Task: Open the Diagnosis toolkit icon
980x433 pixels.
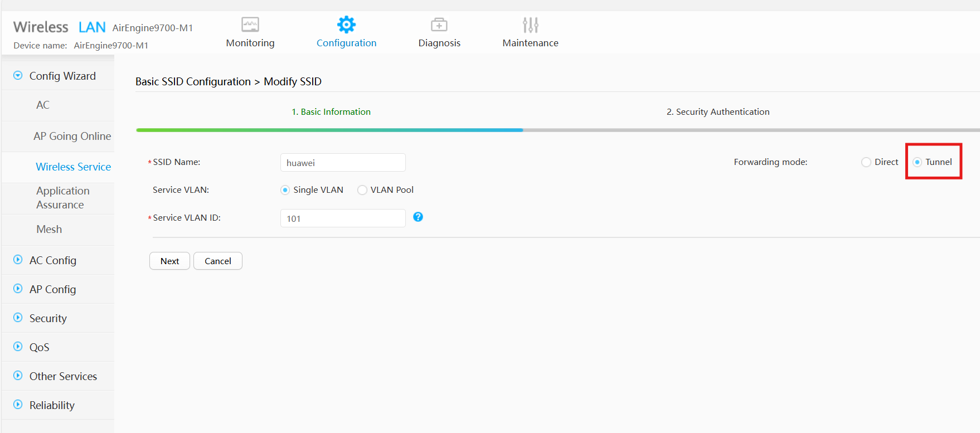Action: 439,25
